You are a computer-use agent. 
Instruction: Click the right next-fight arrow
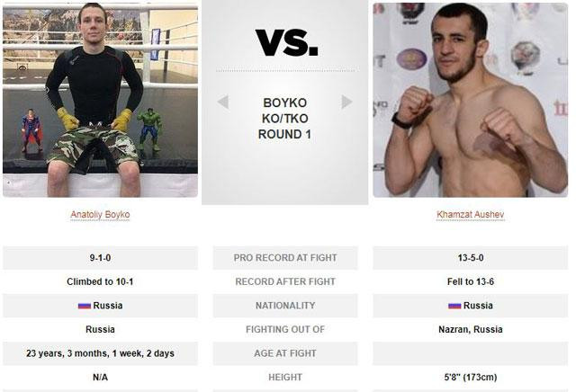pos(346,102)
